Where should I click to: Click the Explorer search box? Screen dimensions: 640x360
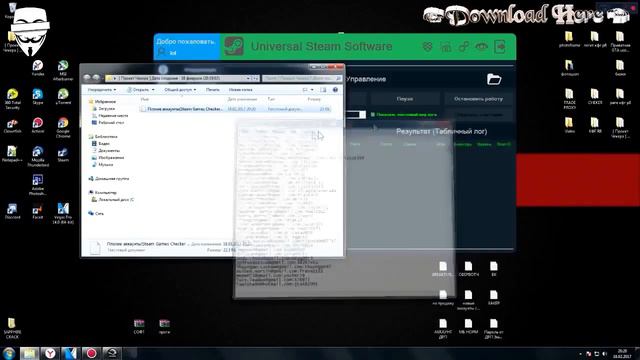coord(302,78)
